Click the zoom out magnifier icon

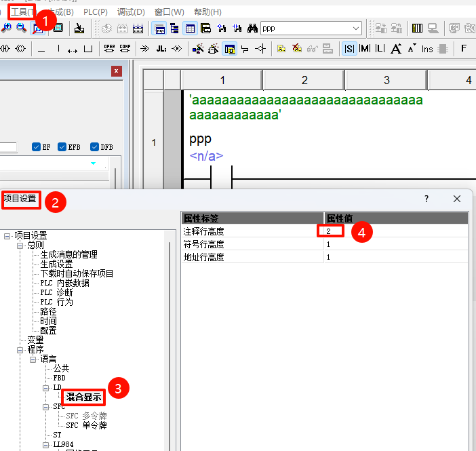click(21, 28)
